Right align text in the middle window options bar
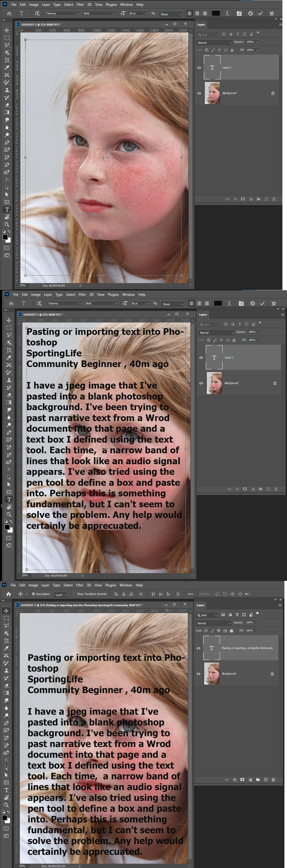Viewport: 287px width, 868px height. [x=207, y=303]
